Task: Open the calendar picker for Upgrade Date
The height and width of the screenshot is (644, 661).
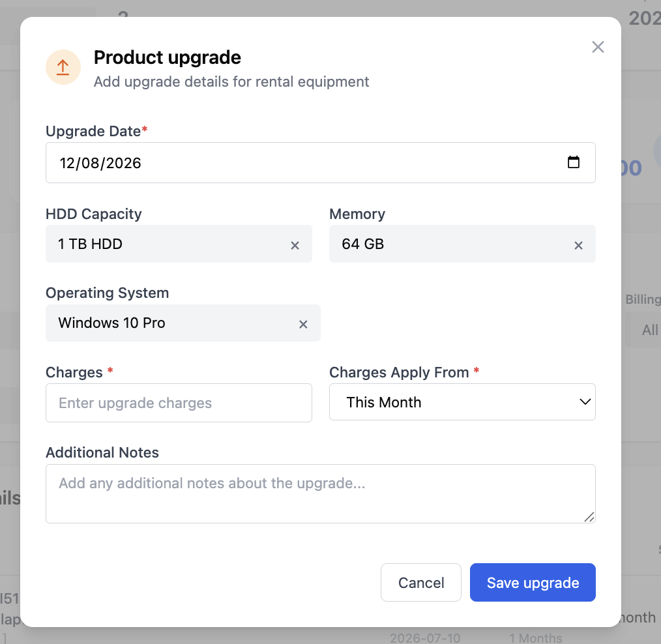Action: click(x=573, y=162)
